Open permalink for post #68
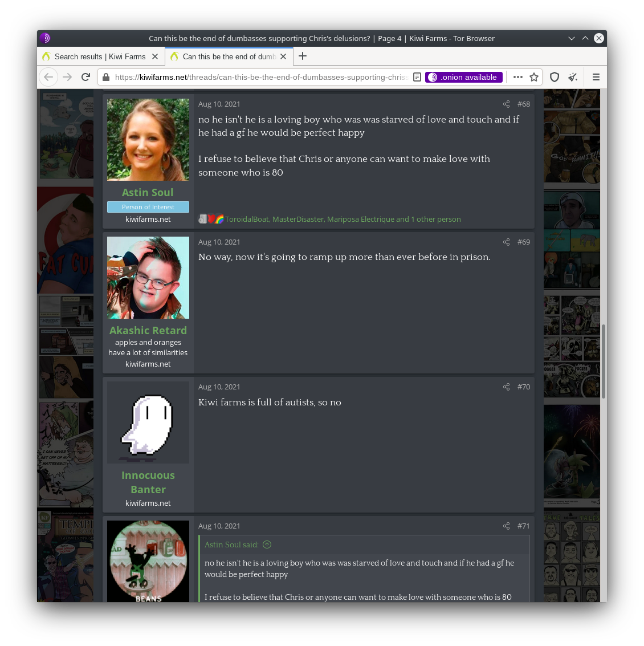The width and height of the screenshot is (644, 646). click(524, 104)
